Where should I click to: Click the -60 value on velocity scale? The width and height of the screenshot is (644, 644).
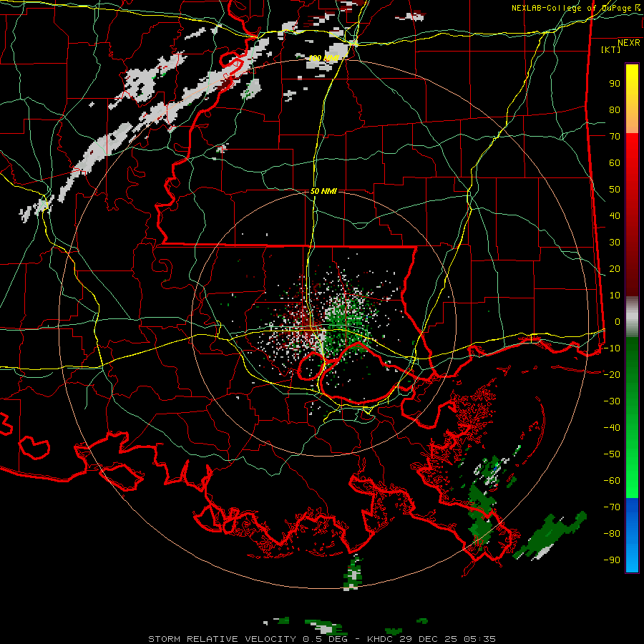[x=612, y=481]
